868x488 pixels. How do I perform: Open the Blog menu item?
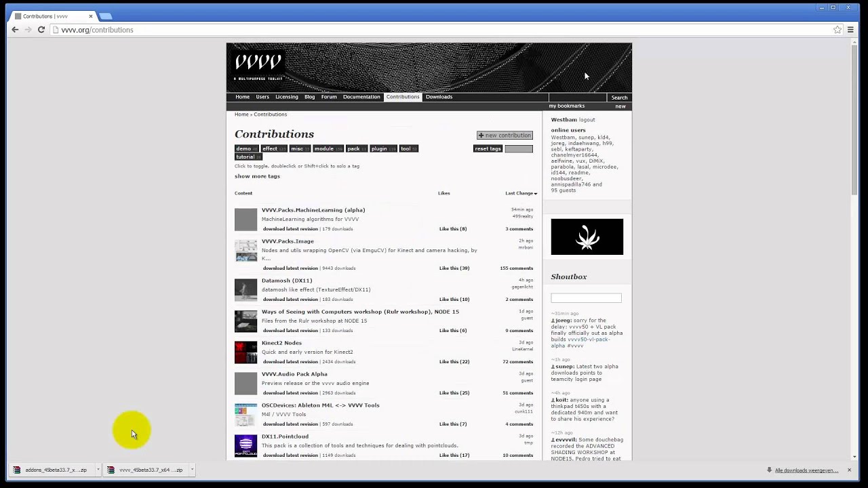coord(309,97)
